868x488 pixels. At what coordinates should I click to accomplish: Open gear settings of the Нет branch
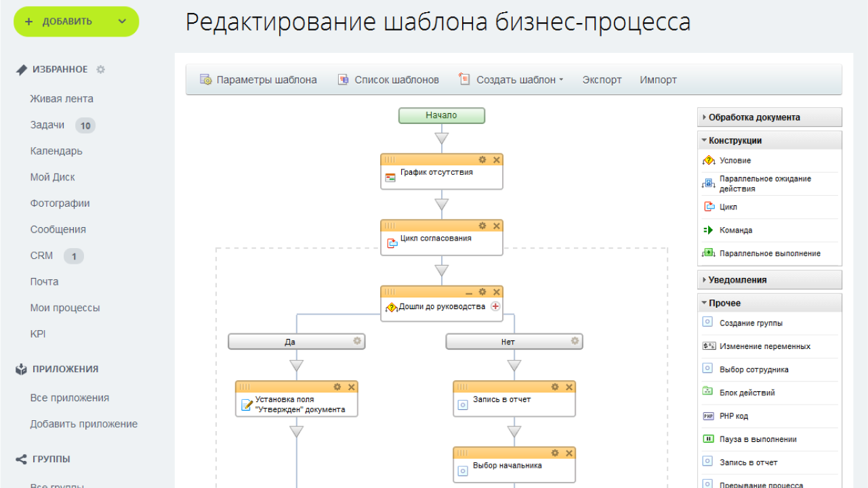point(575,341)
